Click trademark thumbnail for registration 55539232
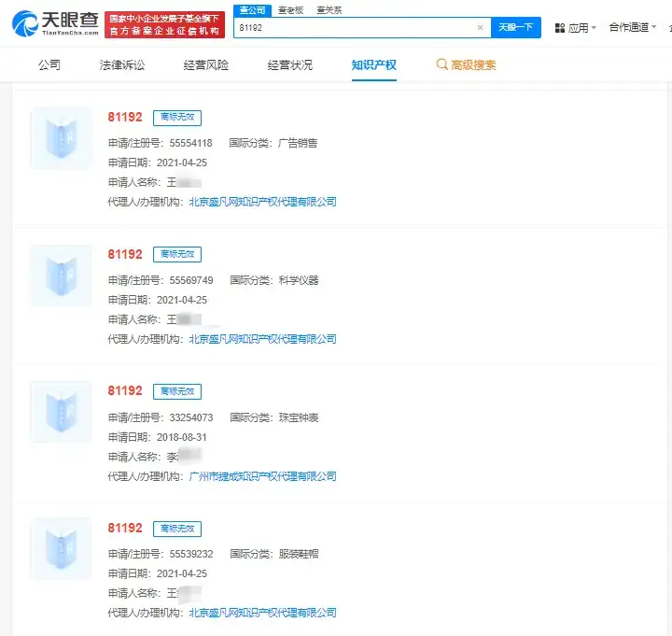This screenshot has height=636, width=672. click(61, 548)
